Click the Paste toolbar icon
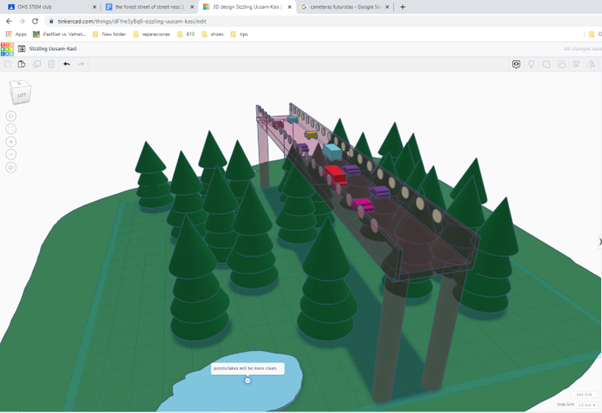Image resolution: width=602 pixels, height=413 pixels. coord(22,64)
